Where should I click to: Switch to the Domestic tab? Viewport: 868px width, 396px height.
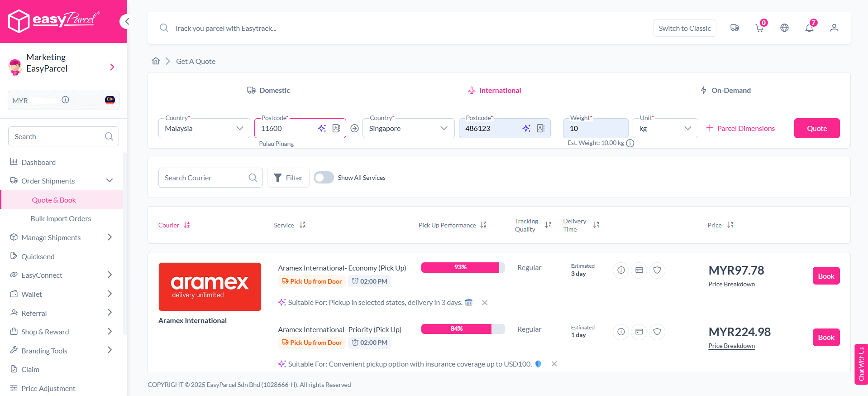click(268, 91)
